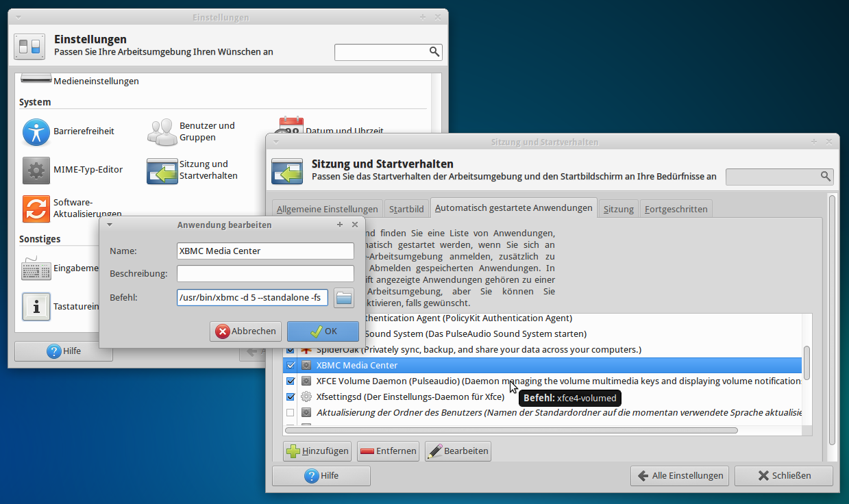
Task: Click Hilfe button in the Einstellungen window
Action: 64,351
